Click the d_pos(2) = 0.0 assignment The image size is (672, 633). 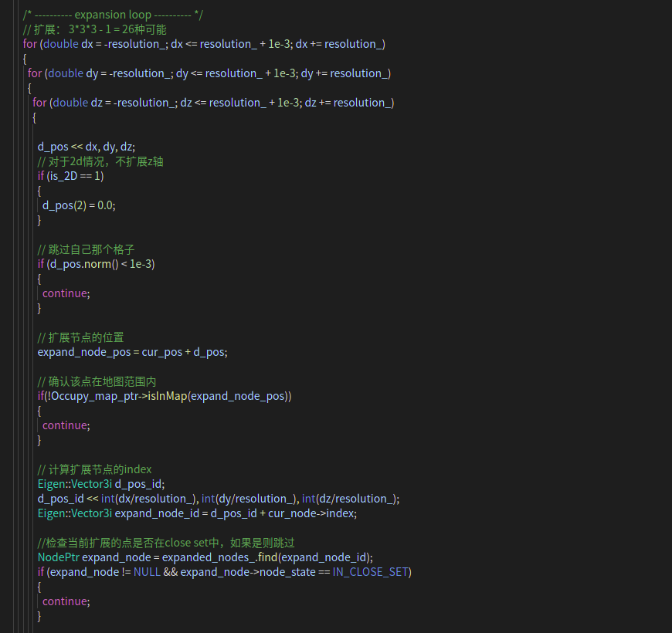[x=79, y=205]
